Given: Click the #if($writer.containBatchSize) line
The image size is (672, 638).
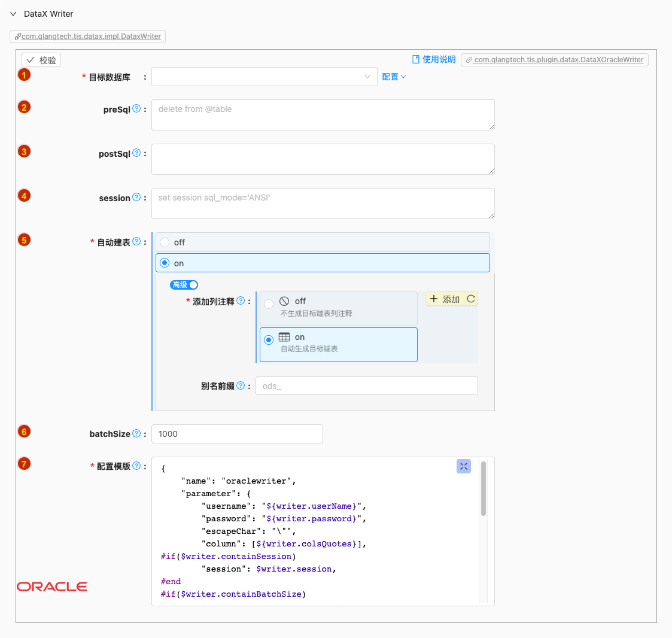Looking at the screenshot, I should coord(233,594).
